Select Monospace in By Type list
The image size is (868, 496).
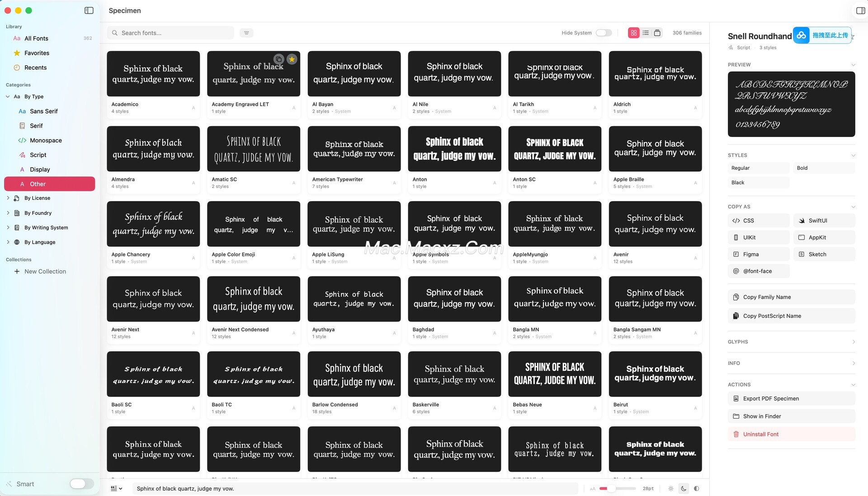[46, 140]
